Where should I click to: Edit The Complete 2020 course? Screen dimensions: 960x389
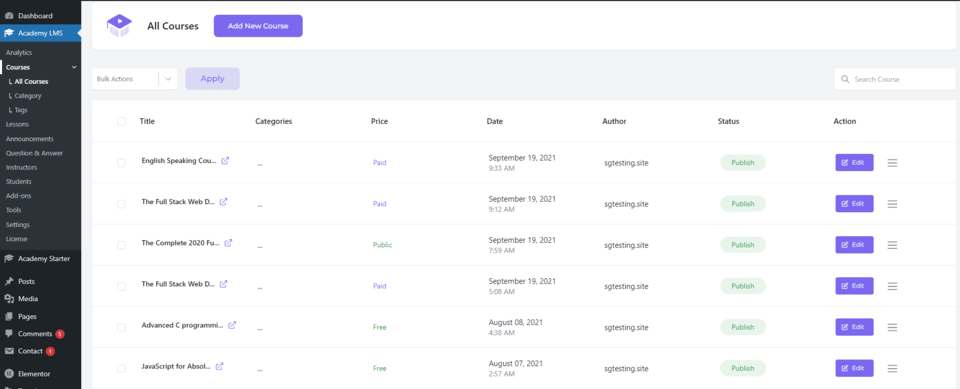pyautogui.click(x=854, y=244)
